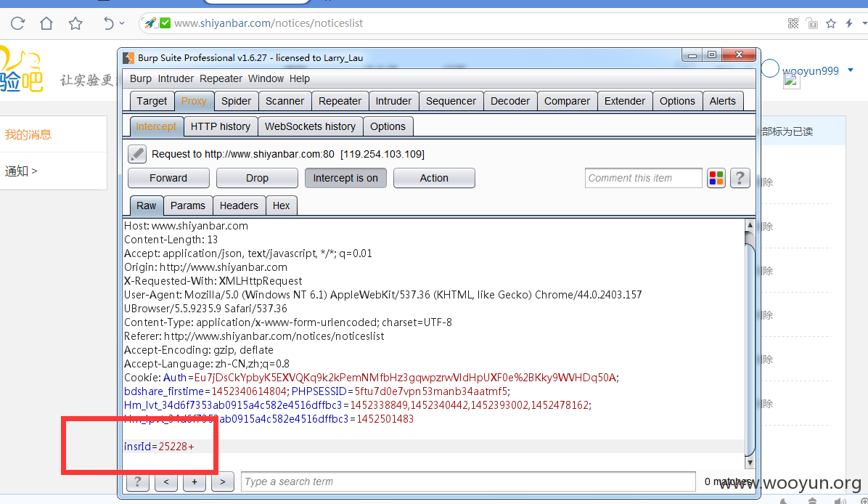Open the Decoder tab
Viewport: 868px width, 504px height.
[510, 102]
